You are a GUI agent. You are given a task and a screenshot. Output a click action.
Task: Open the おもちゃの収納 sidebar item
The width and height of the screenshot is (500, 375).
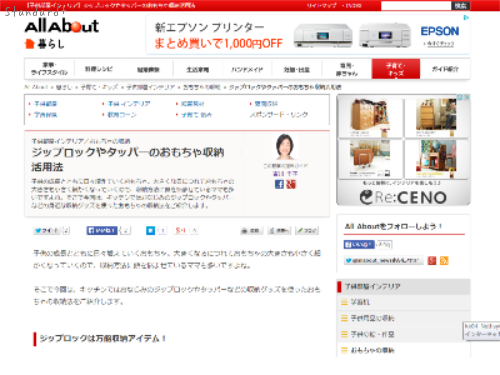pos(372,350)
